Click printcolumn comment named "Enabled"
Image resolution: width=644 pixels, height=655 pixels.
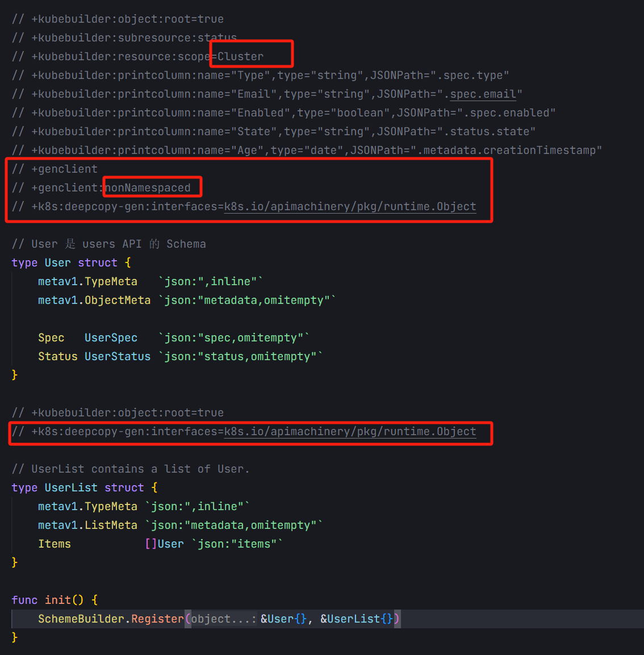283,113
